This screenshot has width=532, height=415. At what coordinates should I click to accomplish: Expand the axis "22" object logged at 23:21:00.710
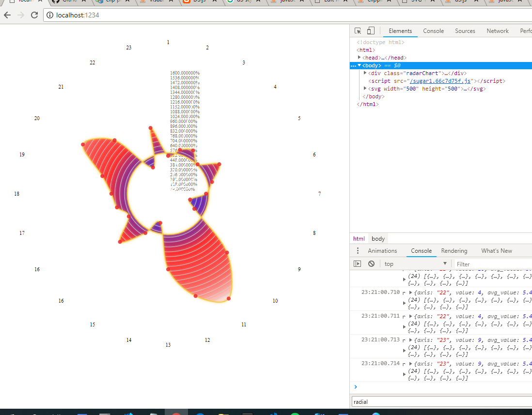pos(410,292)
